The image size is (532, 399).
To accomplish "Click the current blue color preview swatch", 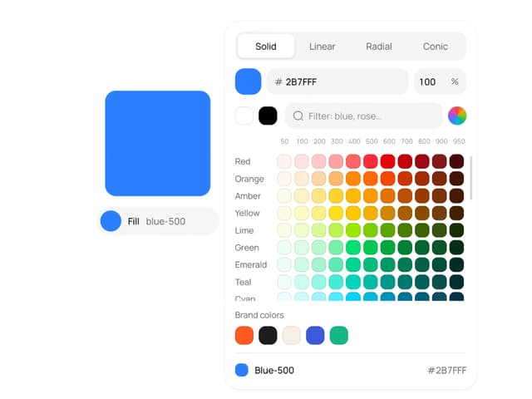I will click(248, 81).
